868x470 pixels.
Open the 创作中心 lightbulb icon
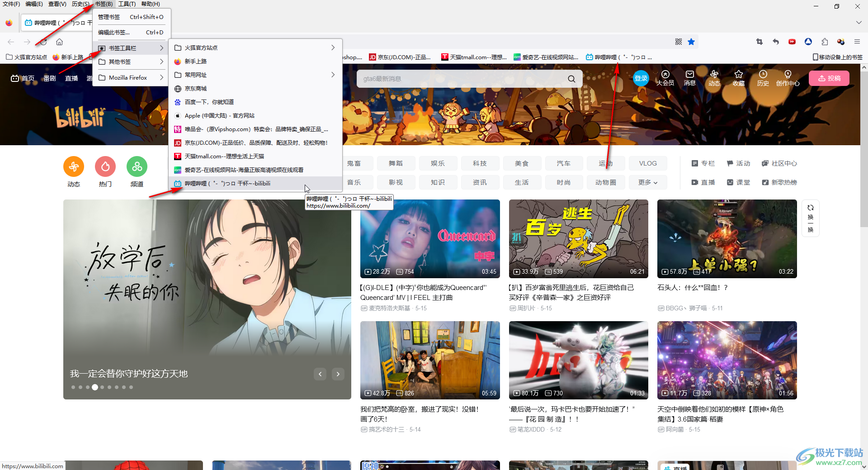pyautogui.click(x=788, y=78)
